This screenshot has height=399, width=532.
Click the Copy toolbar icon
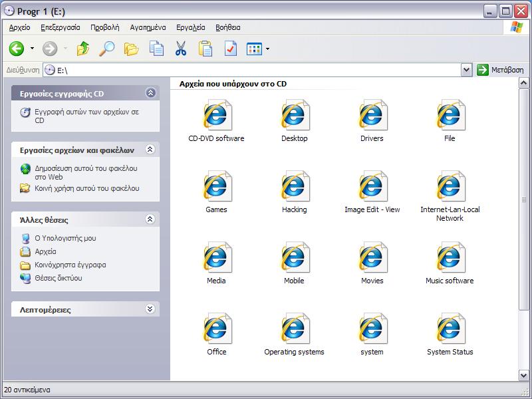pyautogui.click(x=156, y=49)
